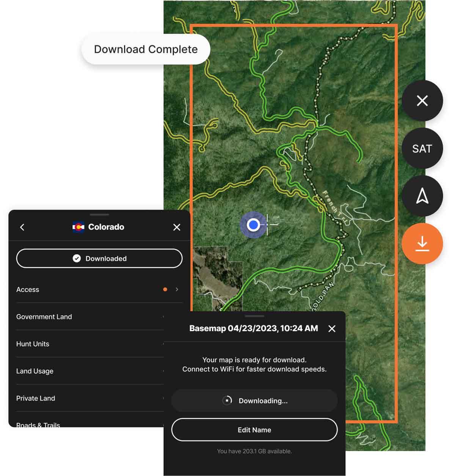Select the compass navigation arrow

pyautogui.click(x=422, y=196)
